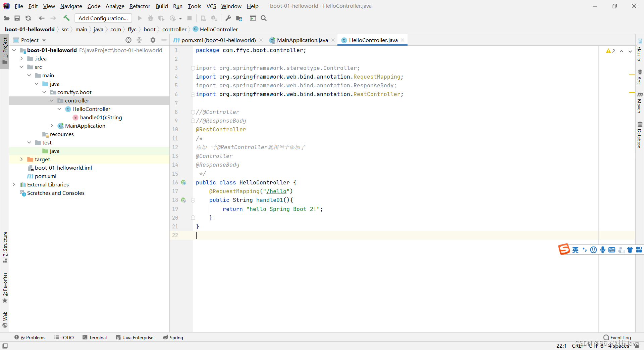Click the soft keyboard icon in IME bar
This screenshot has height=350, width=644.
(612, 250)
